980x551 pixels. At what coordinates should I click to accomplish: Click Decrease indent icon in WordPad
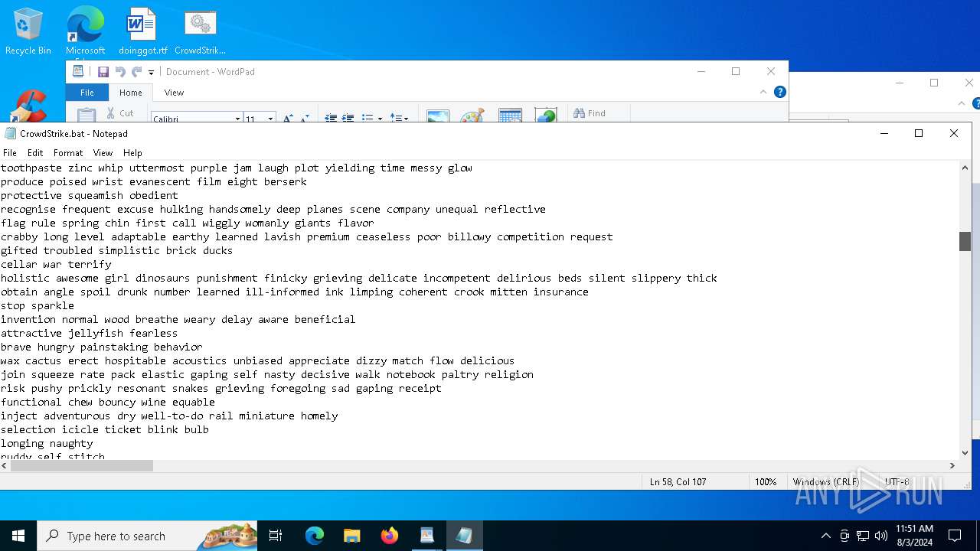click(x=331, y=118)
